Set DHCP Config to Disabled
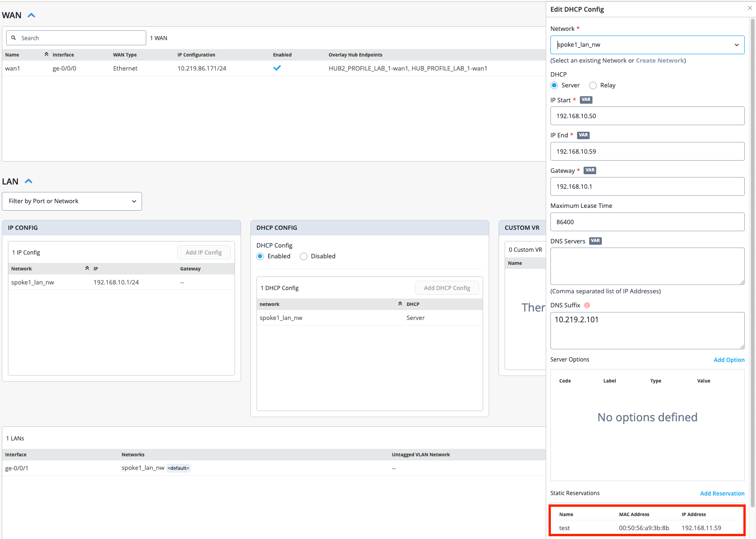This screenshot has height=539, width=756. tap(304, 256)
